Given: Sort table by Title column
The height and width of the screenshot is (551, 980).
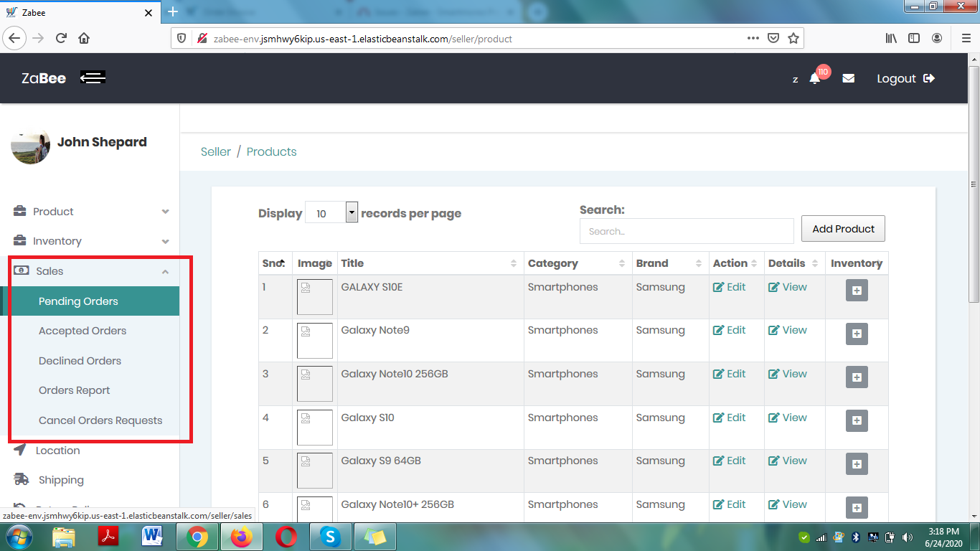Looking at the screenshot, I should [x=429, y=263].
